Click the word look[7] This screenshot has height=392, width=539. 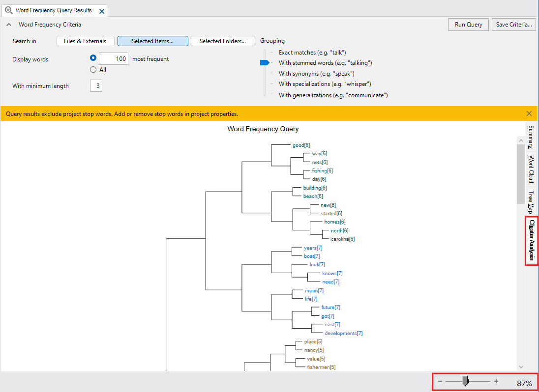[x=317, y=264]
